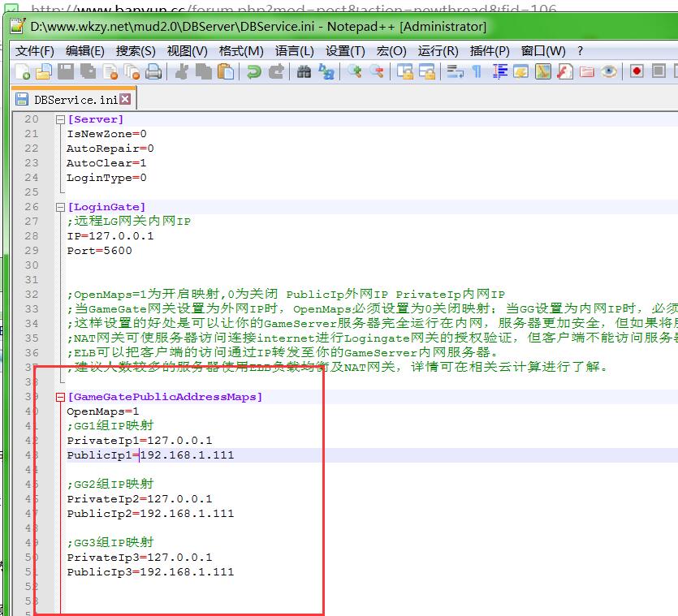678x616 pixels.
Task: Select the DBService.ini tab
Action: click(x=73, y=100)
